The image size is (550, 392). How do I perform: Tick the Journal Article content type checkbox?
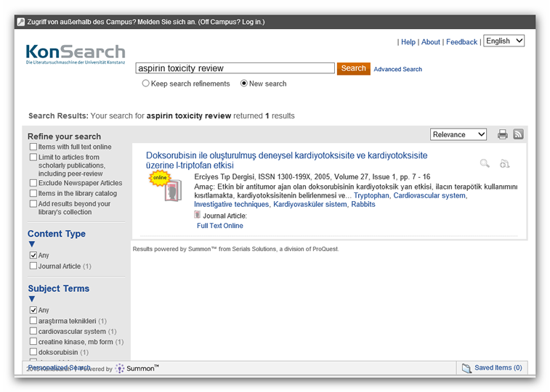[x=33, y=266]
